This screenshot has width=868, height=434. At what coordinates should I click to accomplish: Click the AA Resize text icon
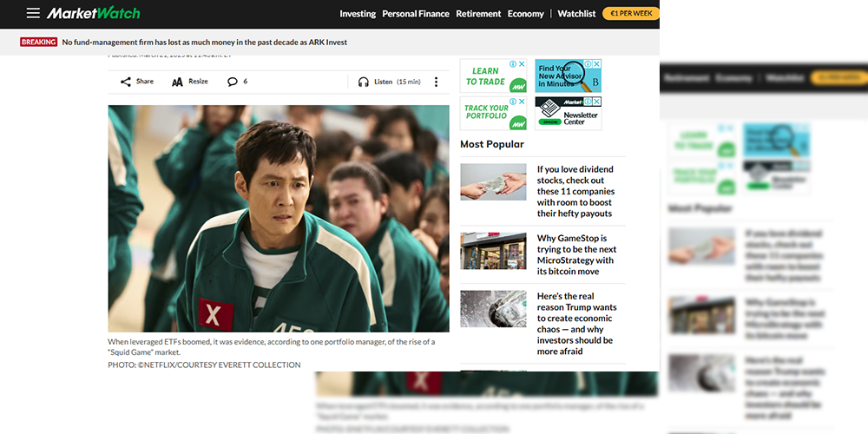point(177,82)
